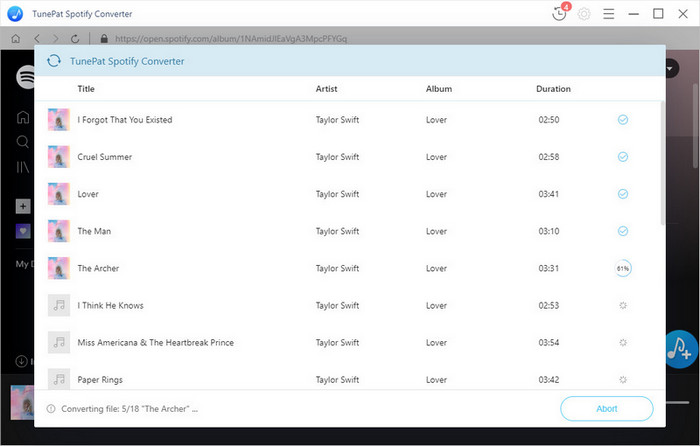
Task: Click the pending status icon for I Think He Knows
Action: (623, 305)
